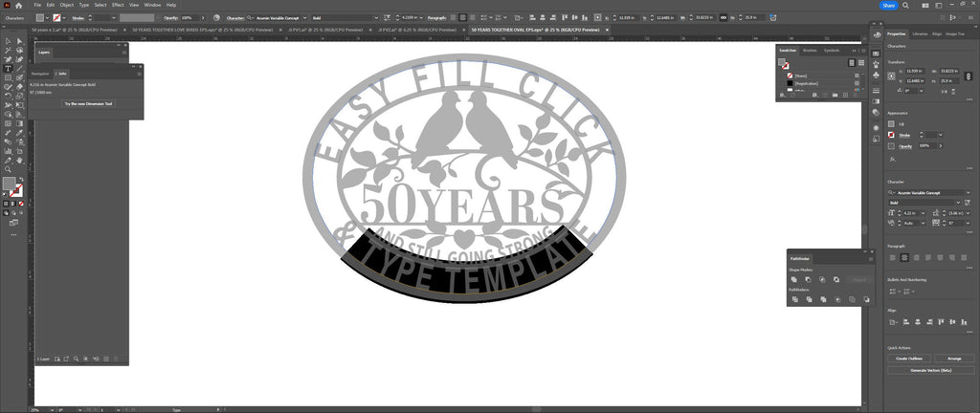Click the reference point locator in Transform
980x413 pixels.
[891, 76]
